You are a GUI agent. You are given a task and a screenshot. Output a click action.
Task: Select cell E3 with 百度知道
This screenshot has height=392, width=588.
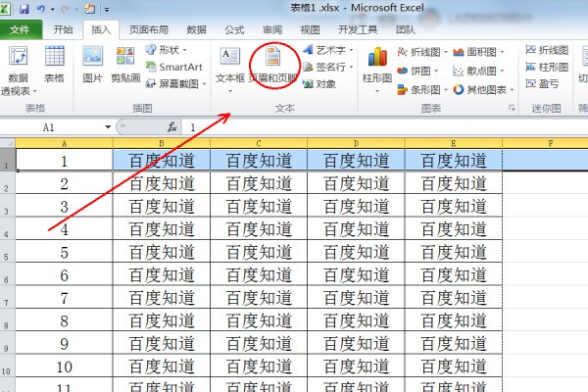[x=454, y=206]
